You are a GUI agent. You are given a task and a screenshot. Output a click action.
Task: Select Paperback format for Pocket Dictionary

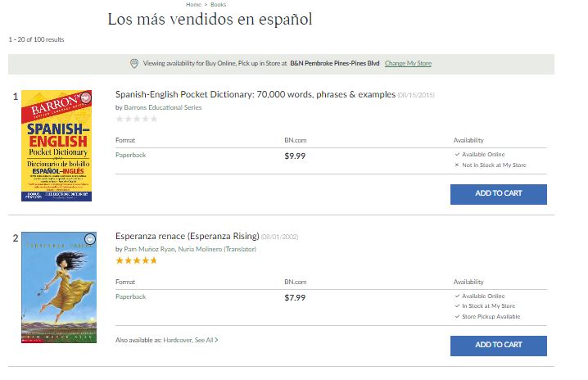[131, 155]
